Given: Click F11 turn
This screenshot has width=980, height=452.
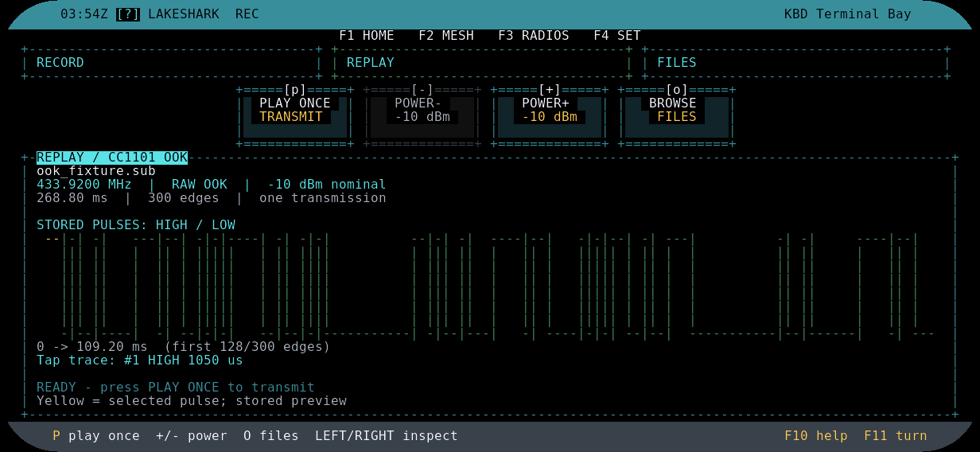Looking at the screenshot, I should 896,436.
